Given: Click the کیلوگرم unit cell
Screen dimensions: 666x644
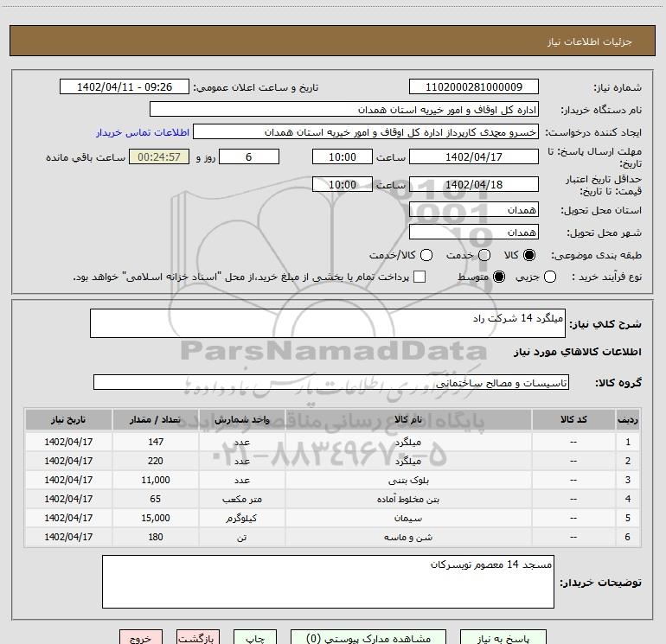Looking at the screenshot, I should click(x=242, y=519).
